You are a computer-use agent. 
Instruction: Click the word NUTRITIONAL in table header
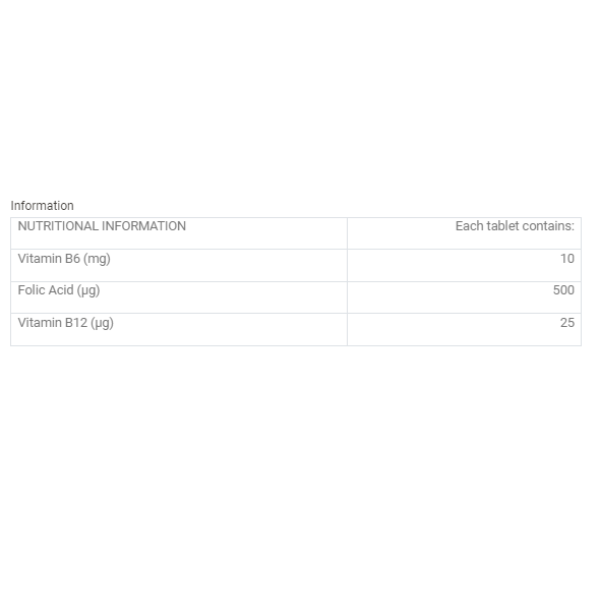point(58,226)
